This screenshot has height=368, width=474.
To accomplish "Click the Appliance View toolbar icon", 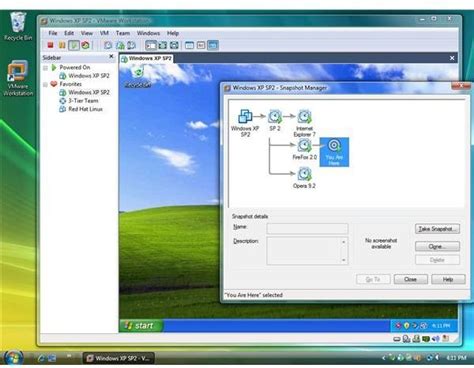I will tap(201, 45).
